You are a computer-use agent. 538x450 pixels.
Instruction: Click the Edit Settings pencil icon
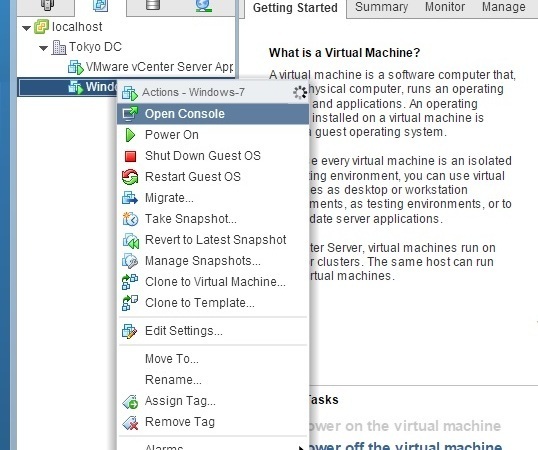tap(130, 331)
